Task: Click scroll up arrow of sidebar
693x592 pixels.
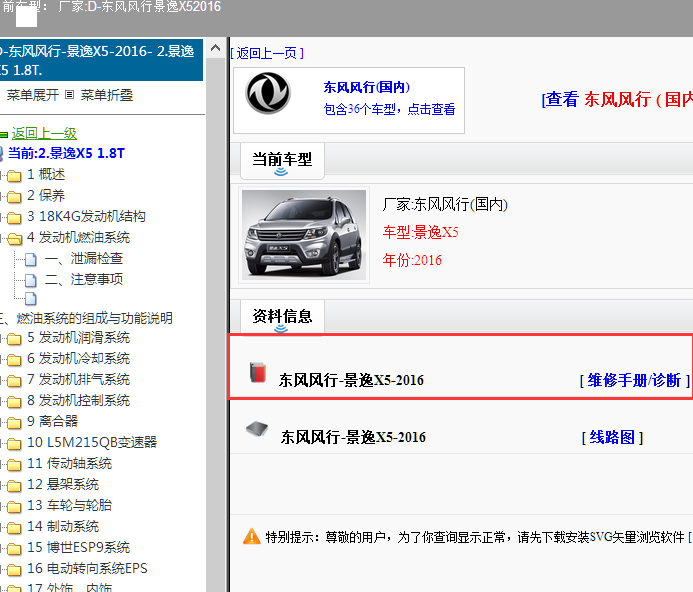Action: coord(215,48)
